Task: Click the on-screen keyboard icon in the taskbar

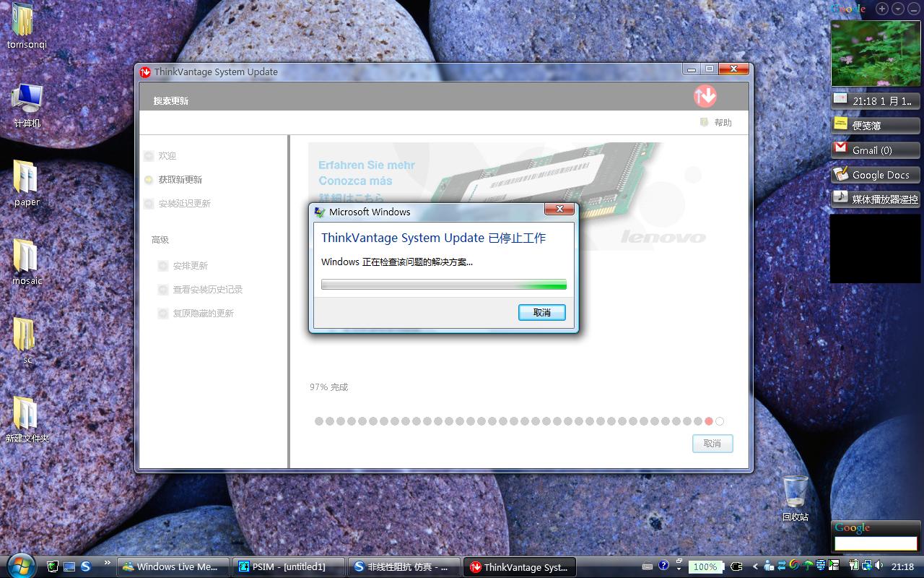Action: [x=648, y=567]
